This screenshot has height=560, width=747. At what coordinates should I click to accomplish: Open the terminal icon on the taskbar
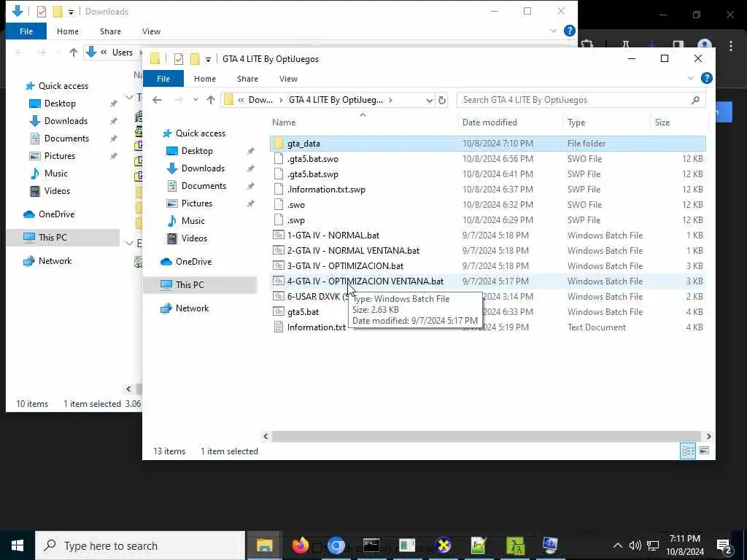[371, 545]
